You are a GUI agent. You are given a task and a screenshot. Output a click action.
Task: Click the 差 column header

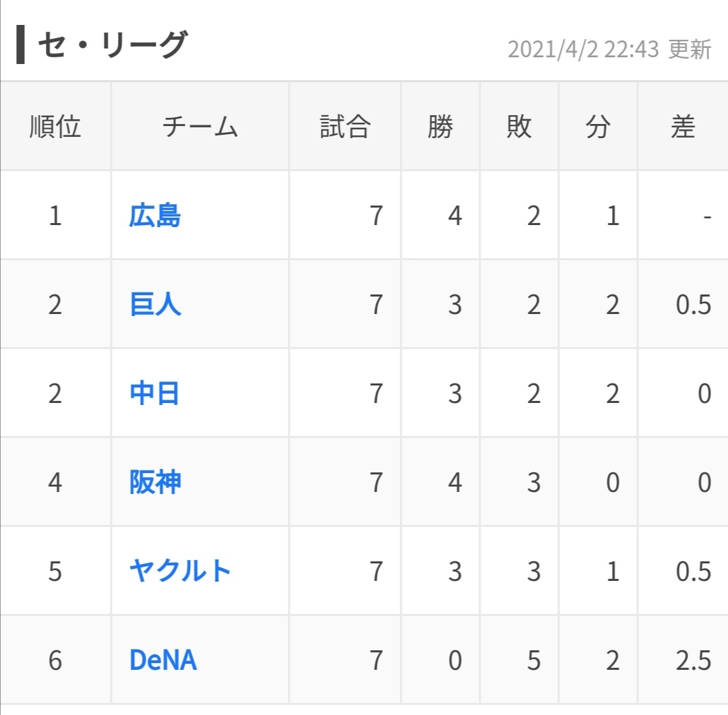click(x=683, y=127)
